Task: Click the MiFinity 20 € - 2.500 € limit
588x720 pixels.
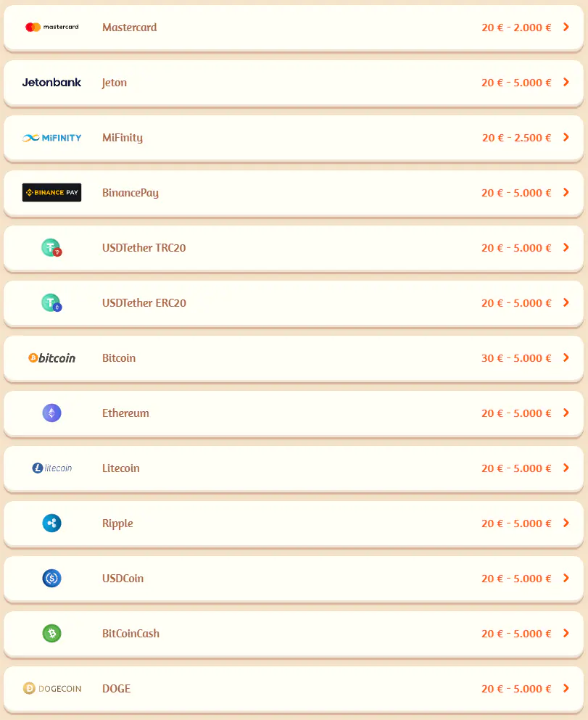Action: click(x=516, y=138)
